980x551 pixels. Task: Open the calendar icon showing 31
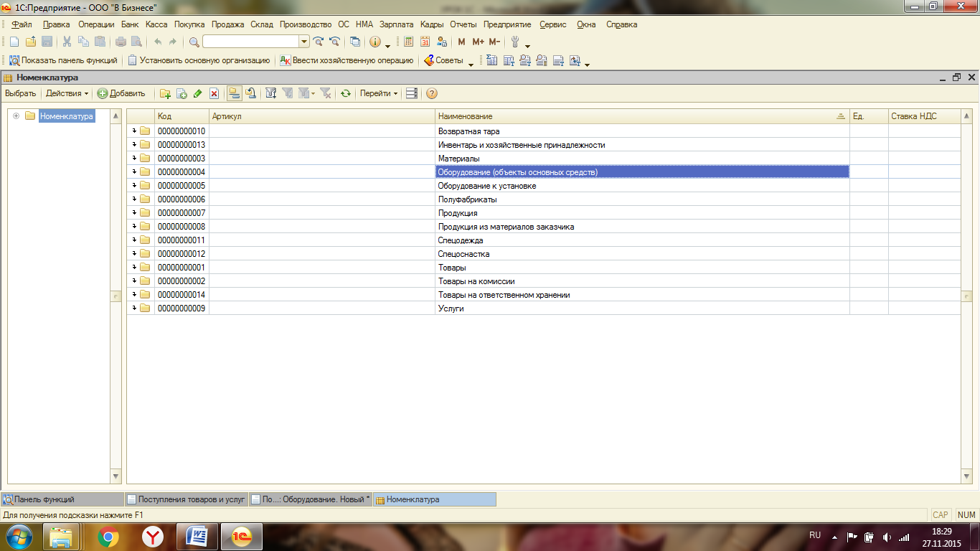(x=425, y=42)
